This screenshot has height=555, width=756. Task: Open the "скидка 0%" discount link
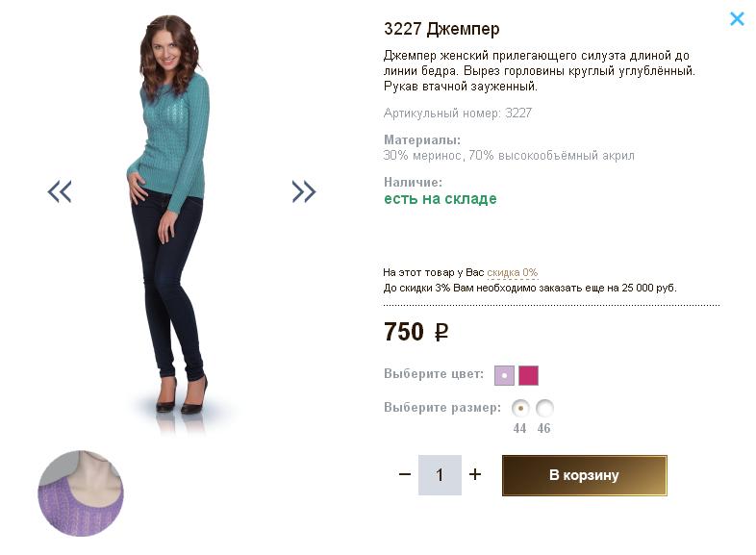512,272
